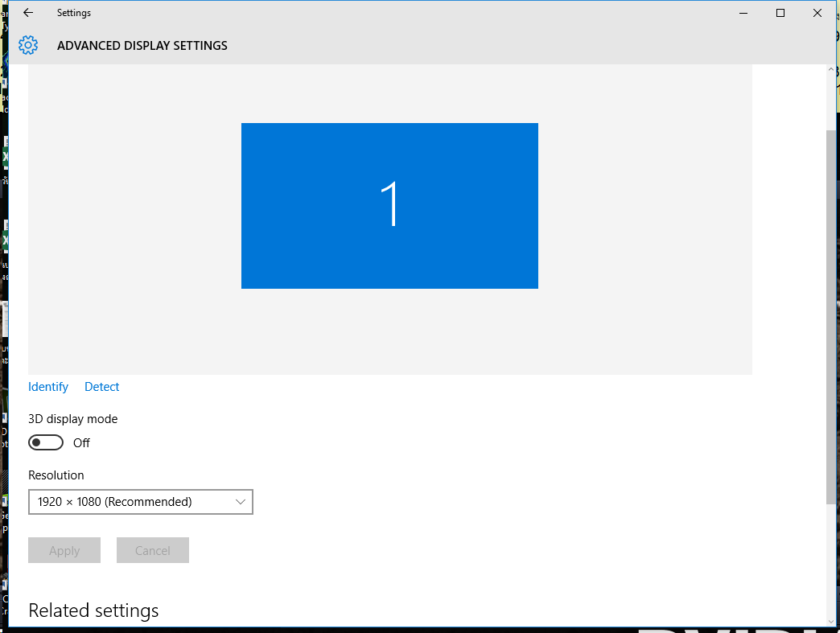This screenshot has width=840, height=633.
Task: Click the Detect link
Action: tap(102, 387)
